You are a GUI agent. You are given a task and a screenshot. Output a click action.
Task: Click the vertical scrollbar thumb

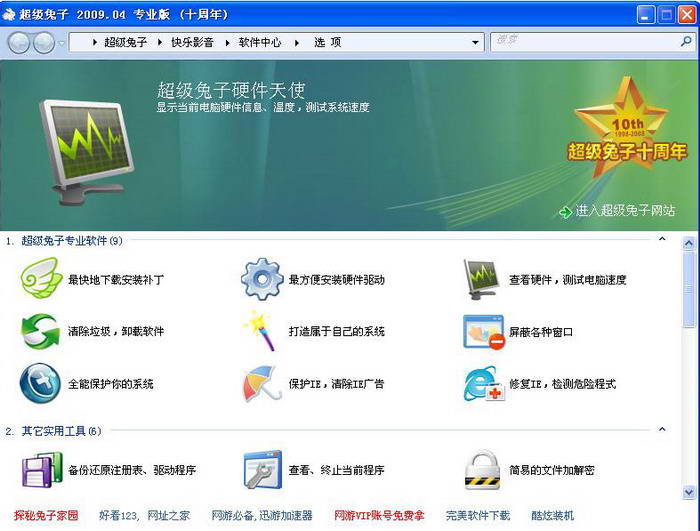(x=689, y=289)
